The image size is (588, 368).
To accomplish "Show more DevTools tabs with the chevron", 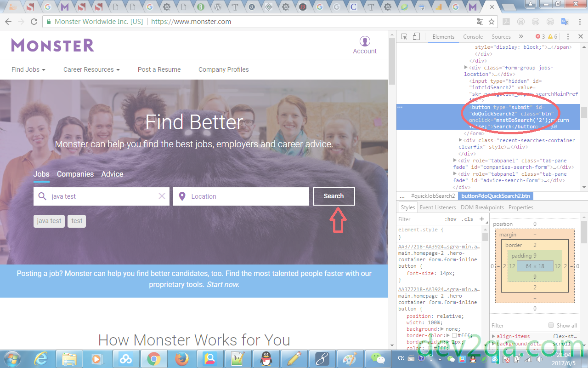I will click(521, 36).
